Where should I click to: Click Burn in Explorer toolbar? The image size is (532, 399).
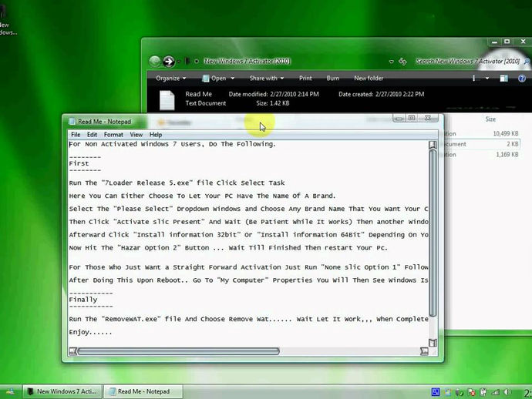point(333,78)
